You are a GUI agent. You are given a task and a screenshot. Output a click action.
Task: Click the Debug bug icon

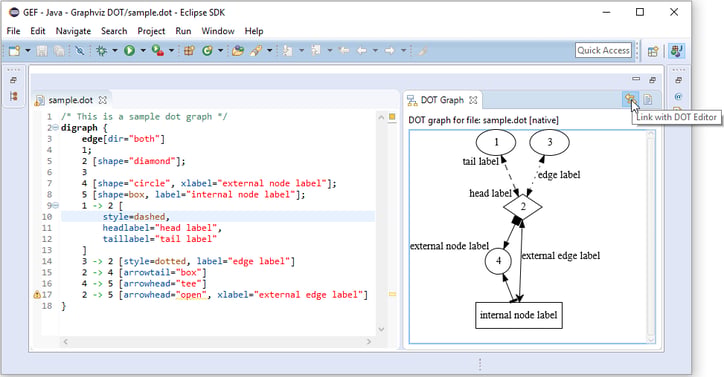(101, 50)
